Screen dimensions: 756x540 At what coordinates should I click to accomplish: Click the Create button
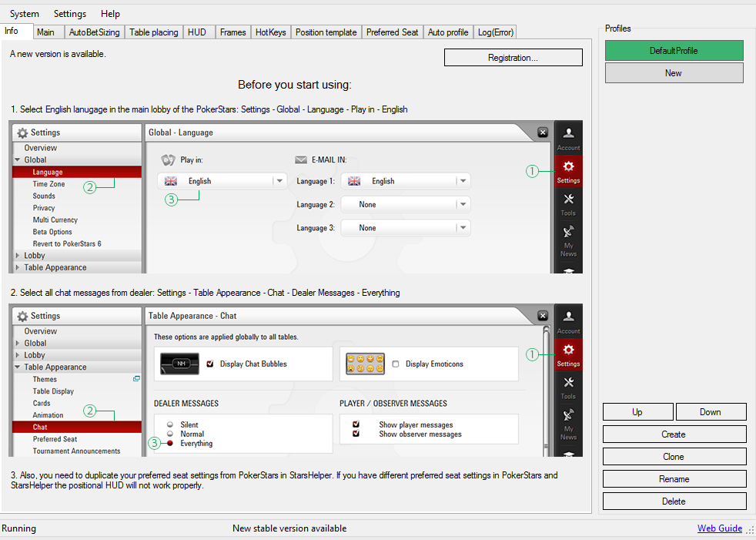674,434
